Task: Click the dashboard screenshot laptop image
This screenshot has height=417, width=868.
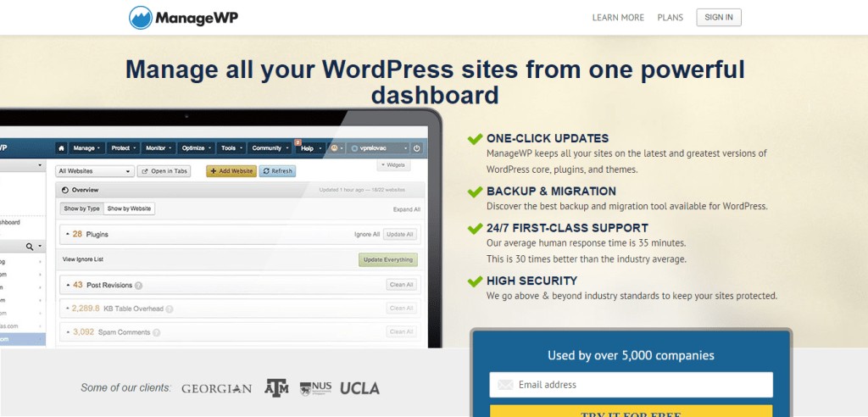Action: (x=220, y=228)
